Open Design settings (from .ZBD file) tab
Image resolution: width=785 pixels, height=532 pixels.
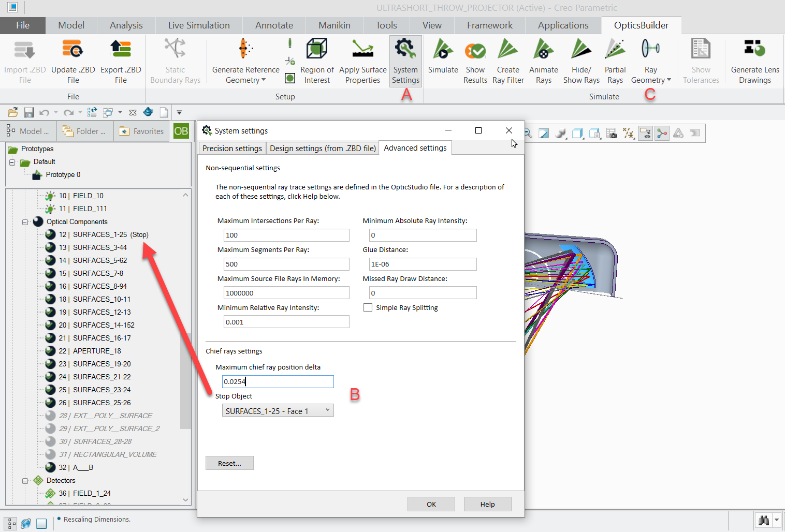[x=323, y=149]
